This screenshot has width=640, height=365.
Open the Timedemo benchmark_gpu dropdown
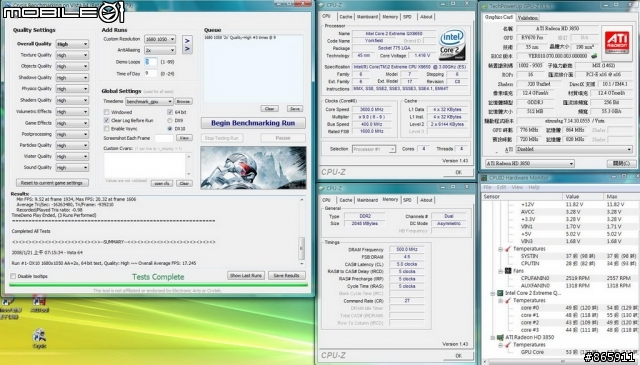149,101
